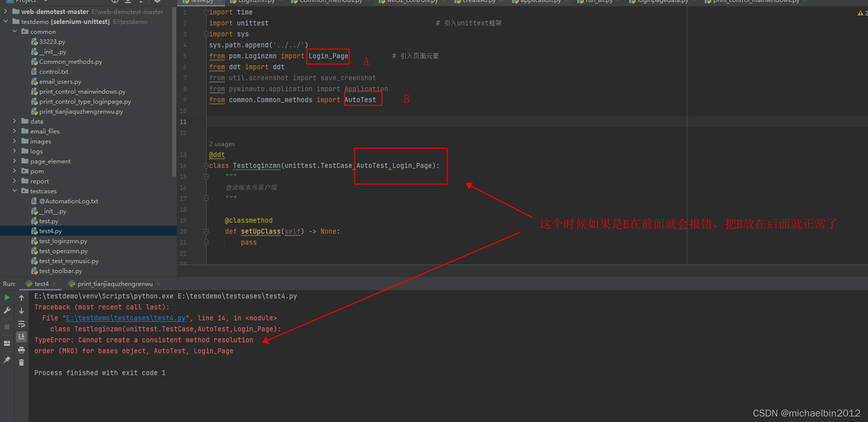This screenshot has width=868, height=422.
Task: Click Python file icon beside test4.py in tree
Action: pyautogui.click(x=34, y=231)
